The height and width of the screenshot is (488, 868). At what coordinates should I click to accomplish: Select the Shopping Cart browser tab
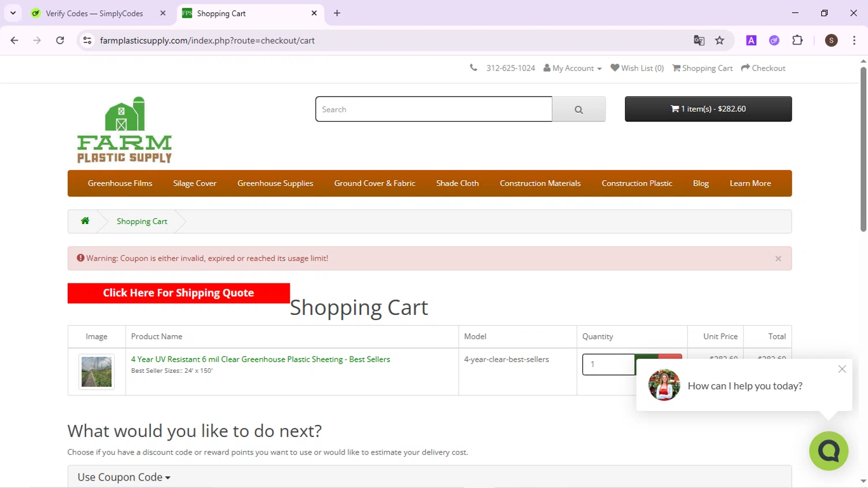pos(250,13)
